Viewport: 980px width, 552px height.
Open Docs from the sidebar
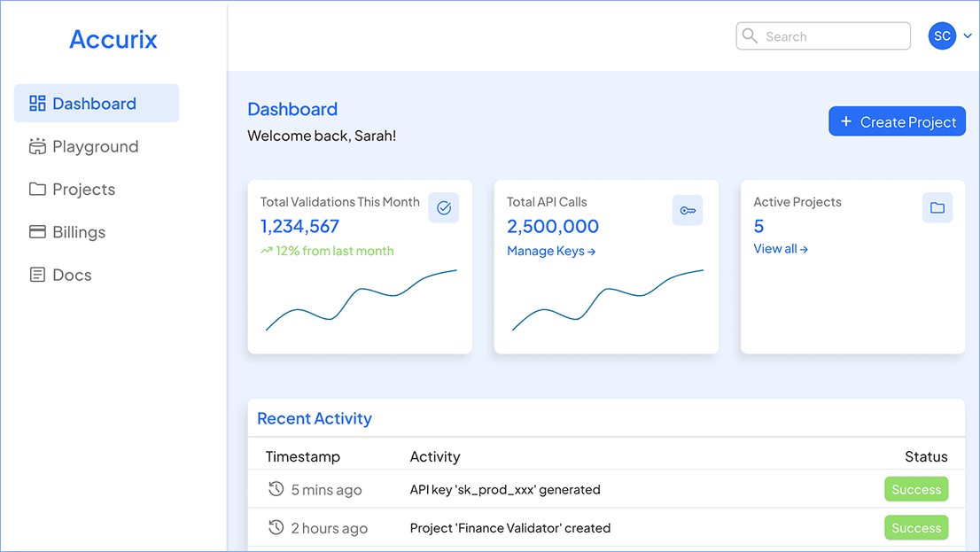[x=72, y=275]
